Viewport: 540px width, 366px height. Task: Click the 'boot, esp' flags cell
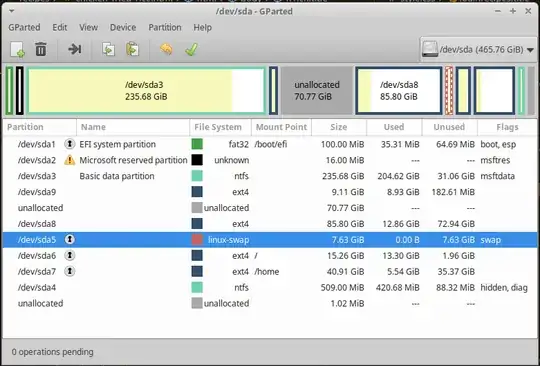pyautogui.click(x=498, y=144)
